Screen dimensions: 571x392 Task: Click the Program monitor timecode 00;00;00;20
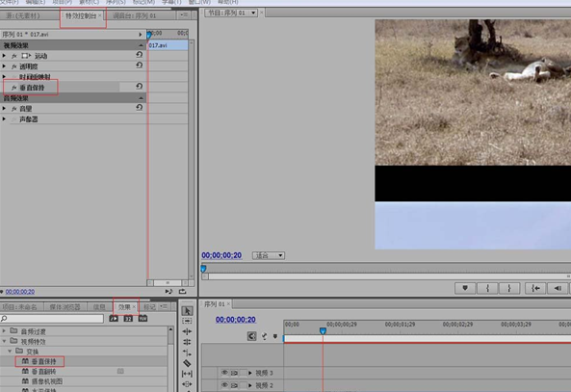(221, 255)
